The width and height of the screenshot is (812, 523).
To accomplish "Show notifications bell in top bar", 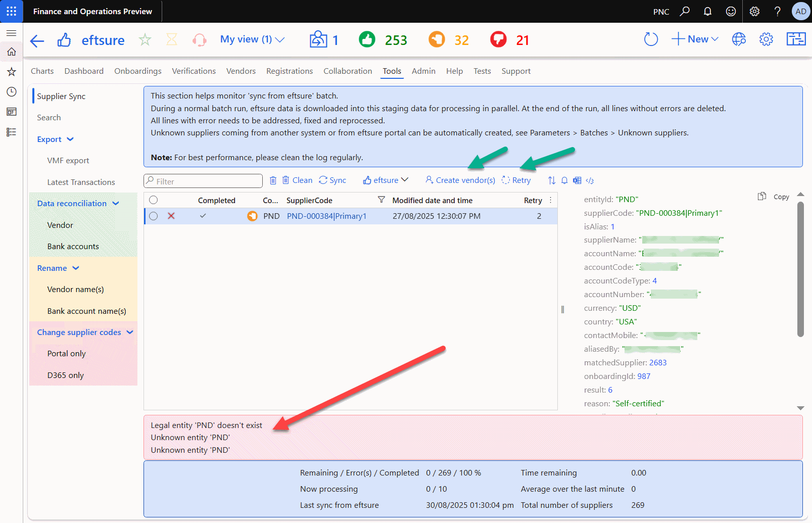I will tap(707, 11).
